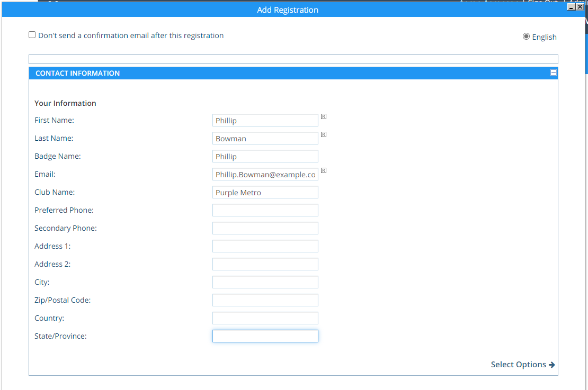Click the Country input box
The width and height of the screenshot is (588, 390).
265,319
